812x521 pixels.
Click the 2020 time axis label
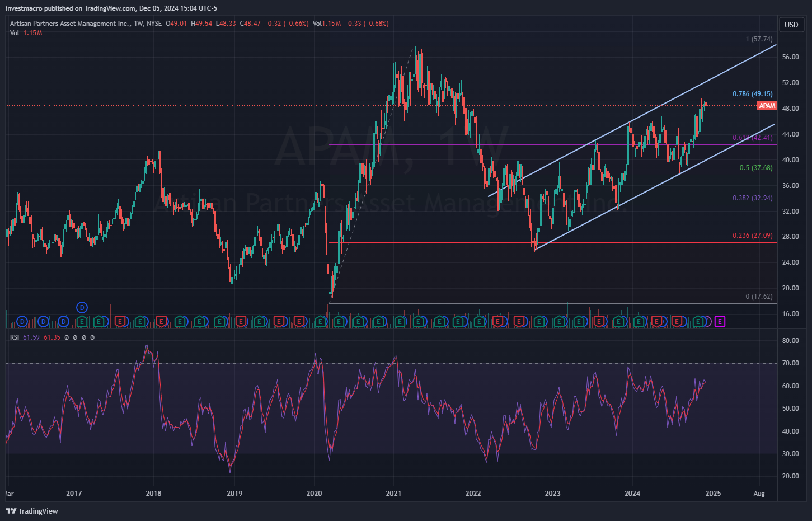(x=314, y=494)
